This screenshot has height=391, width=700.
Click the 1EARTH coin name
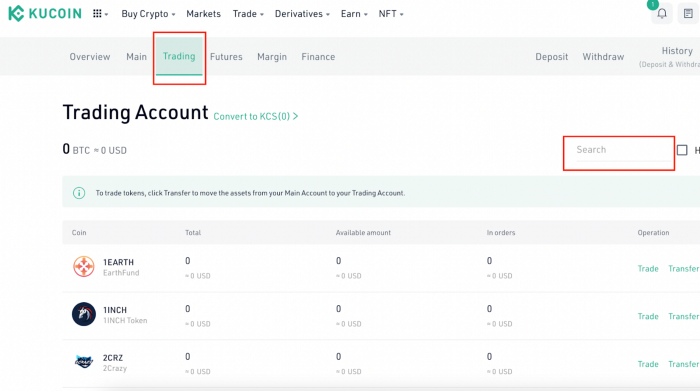point(118,262)
